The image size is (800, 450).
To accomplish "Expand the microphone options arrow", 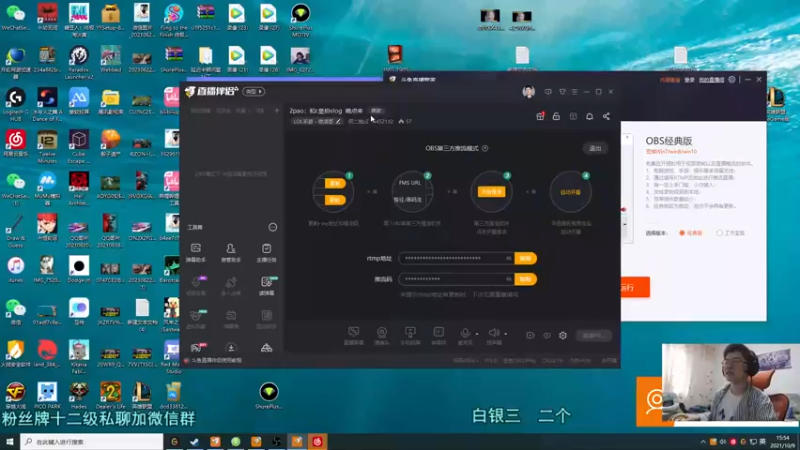I will [x=477, y=334].
